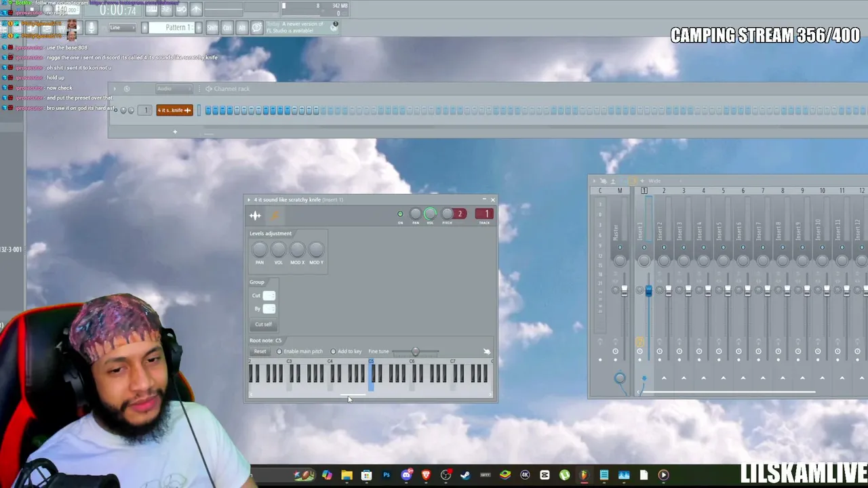The height and width of the screenshot is (488, 868).
Task: Click the channel PAN knob beside ON light
Action: [x=416, y=214]
